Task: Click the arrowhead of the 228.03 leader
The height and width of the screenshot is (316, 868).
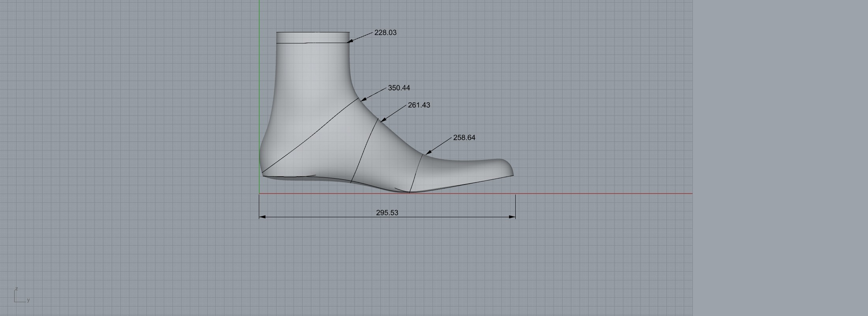Action: tap(350, 41)
